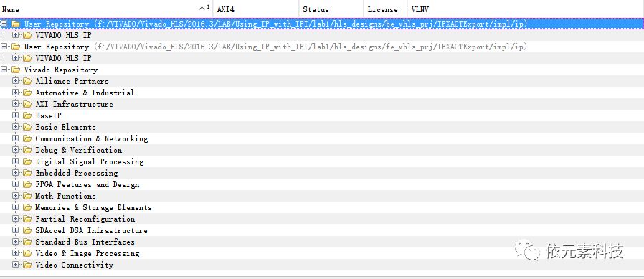Click the Video & Image Processing folder icon
The height and width of the screenshot is (279, 644).
tap(27, 253)
